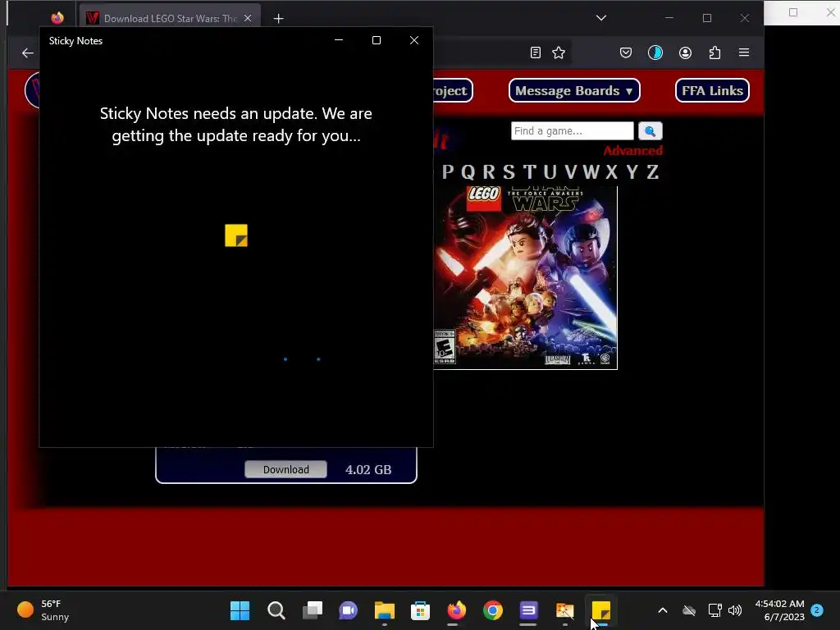Open Firefox hamburger application menu
This screenshot has height=630, width=840.
[x=744, y=52]
